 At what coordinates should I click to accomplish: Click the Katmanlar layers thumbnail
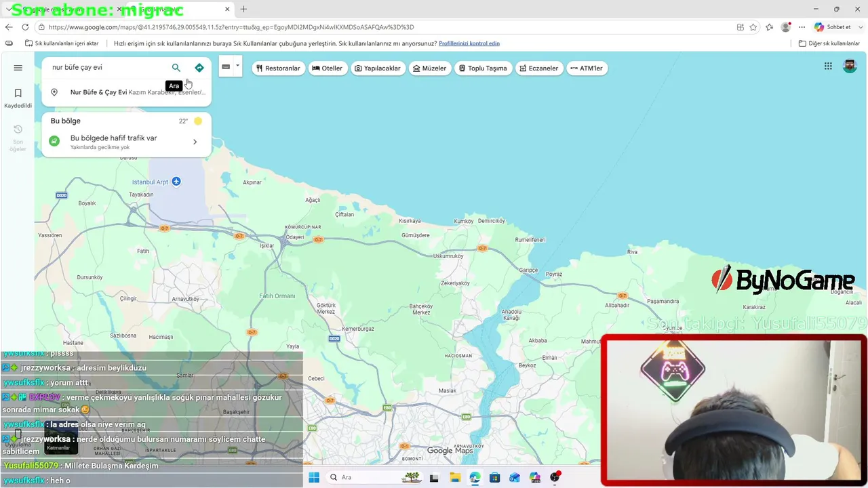[x=61, y=438]
